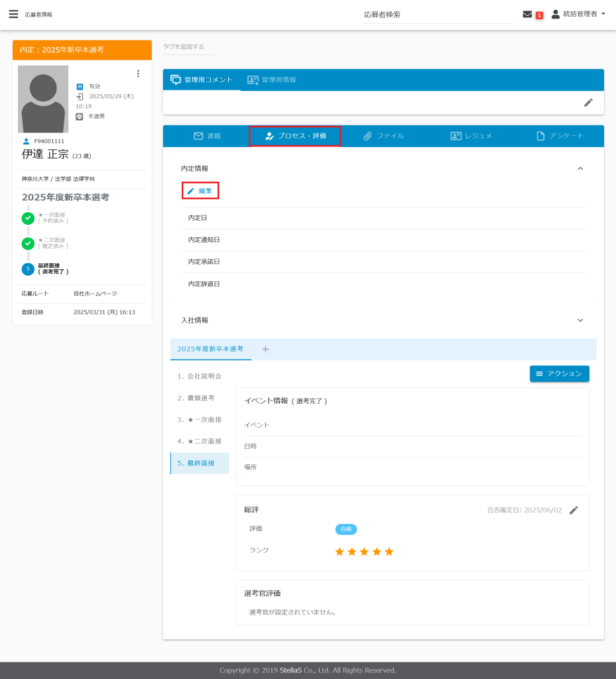Click the applicant profile photo
Screen dimensions: 616x679
pos(43,99)
